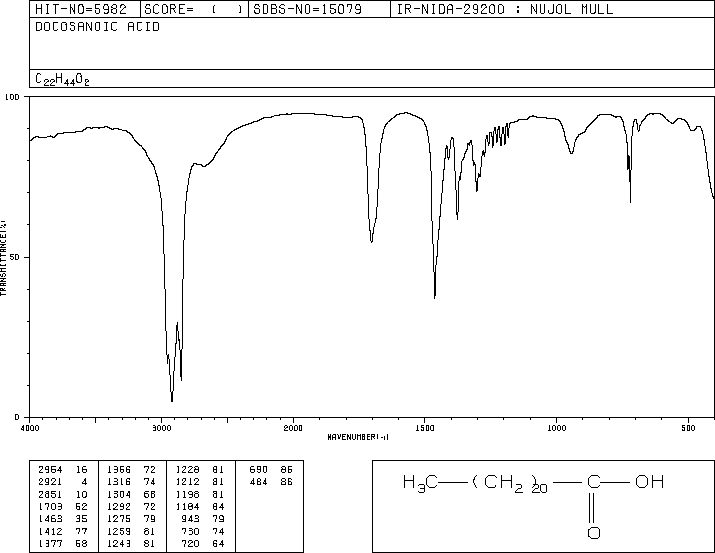
Task: Select the 1228 peak table entry
Action: (200, 470)
